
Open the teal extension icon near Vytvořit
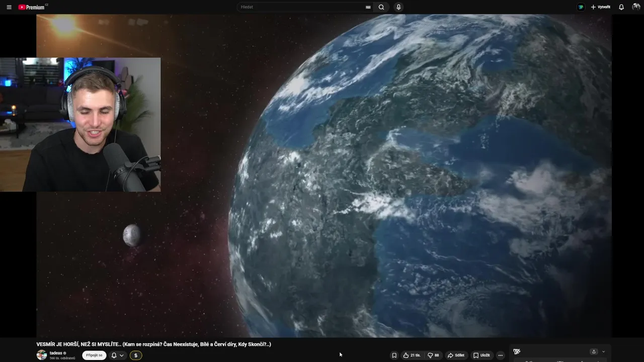click(x=581, y=7)
